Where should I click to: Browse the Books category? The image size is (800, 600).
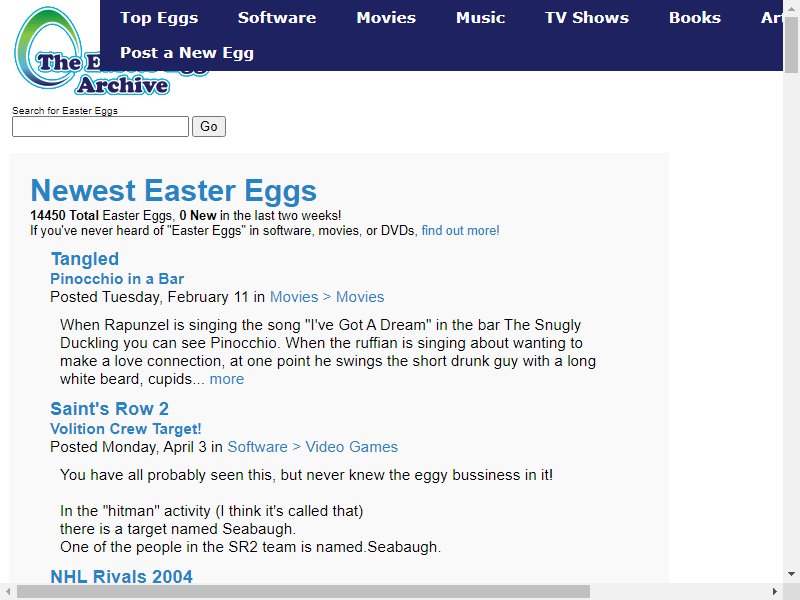pyautogui.click(x=695, y=18)
